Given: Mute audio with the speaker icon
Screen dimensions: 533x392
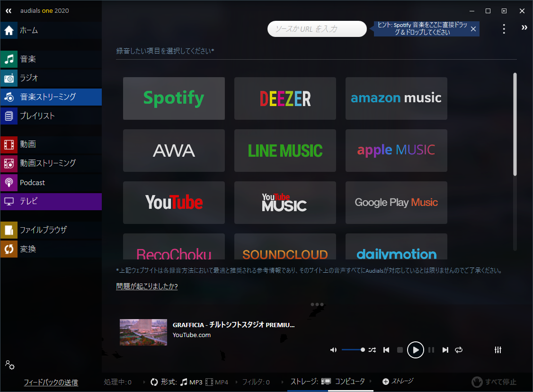Looking at the screenshot, I should (333, 350).
